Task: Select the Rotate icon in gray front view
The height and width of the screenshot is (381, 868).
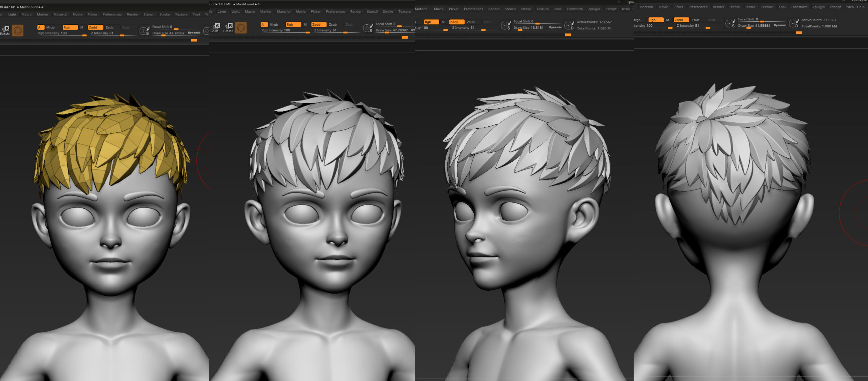Action: click(x=228, y=27)
